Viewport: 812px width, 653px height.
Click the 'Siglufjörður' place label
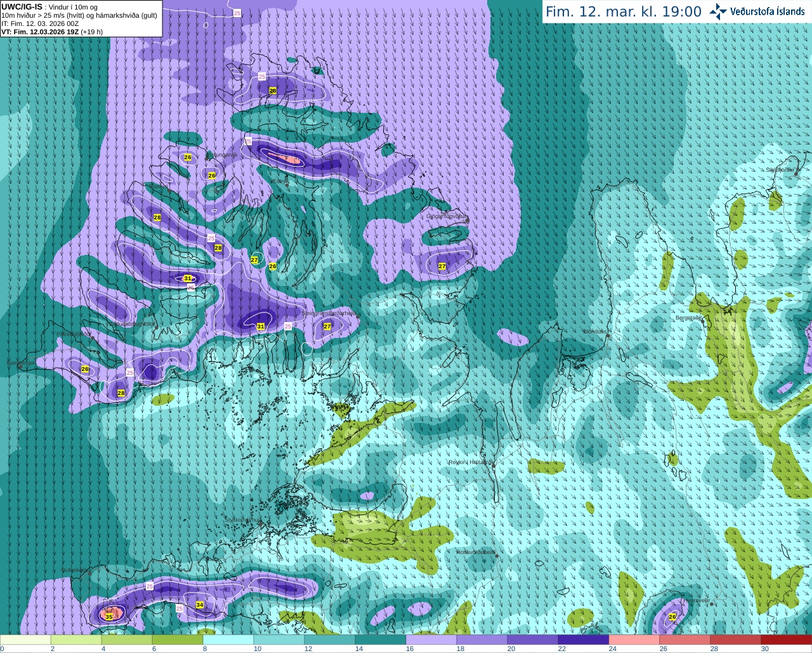tap(780, 170)
